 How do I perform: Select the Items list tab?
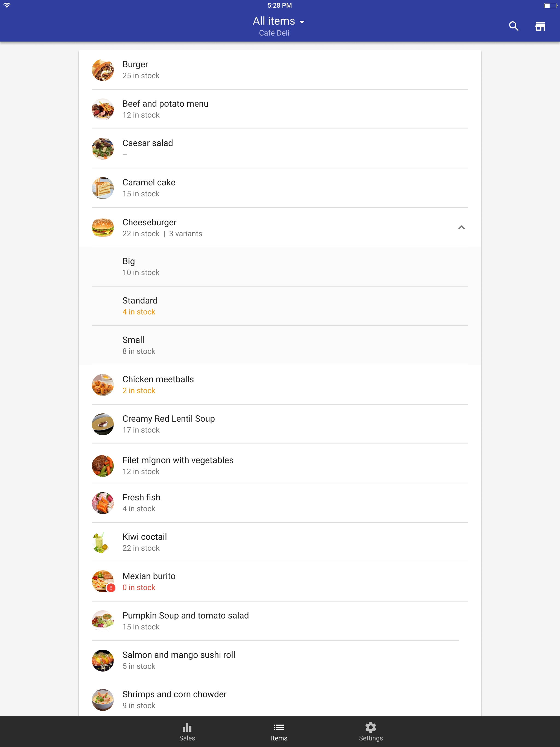tap(279, 731)
